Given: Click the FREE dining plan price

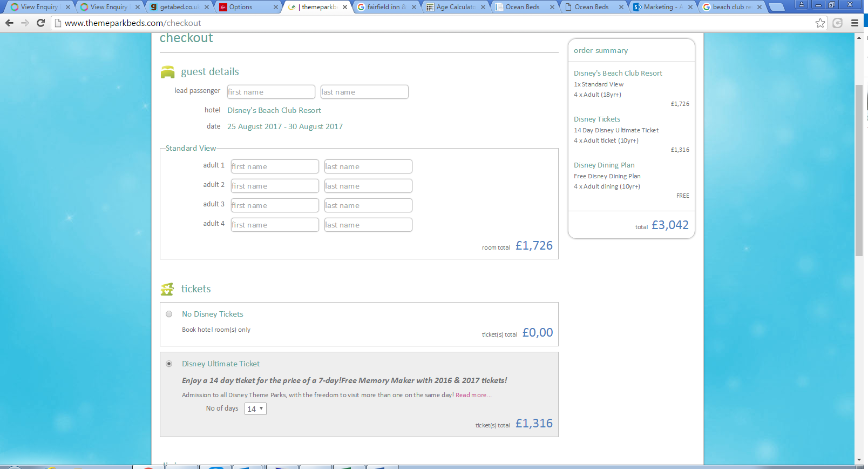Looking at the screenshot, I should coord(683,196).
